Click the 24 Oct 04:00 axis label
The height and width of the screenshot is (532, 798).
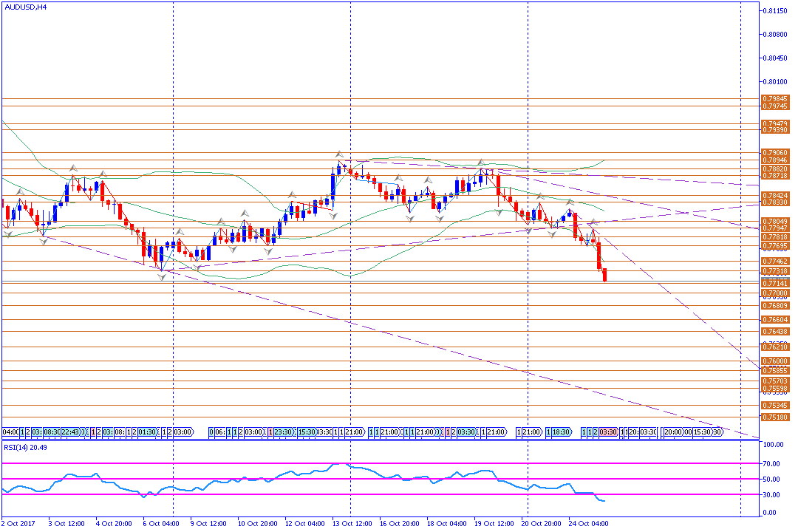[x=589, y=524]
